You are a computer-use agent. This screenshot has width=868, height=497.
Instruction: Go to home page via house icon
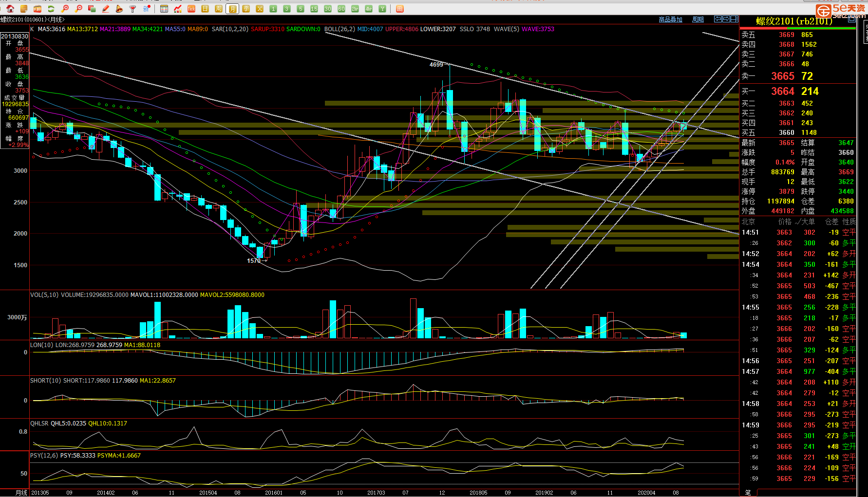click(x=10, y=9)
